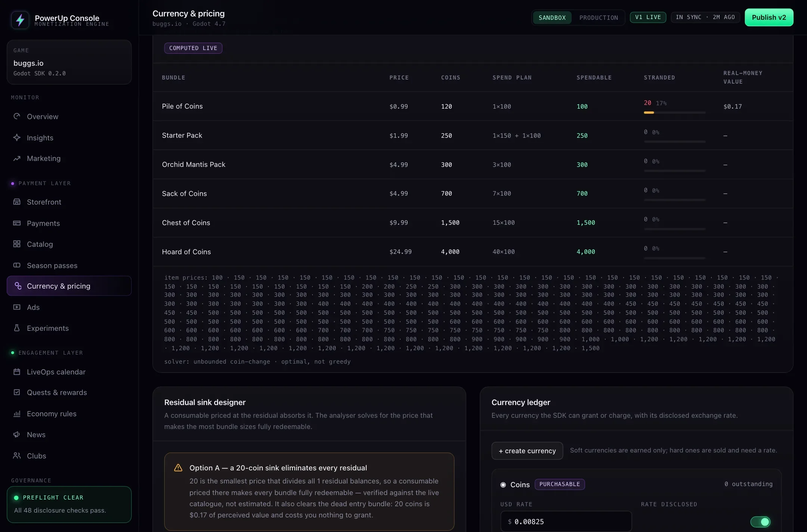Open the Storefront menu item
Viewport: 807px width, 532px height.
click(69, 202)
